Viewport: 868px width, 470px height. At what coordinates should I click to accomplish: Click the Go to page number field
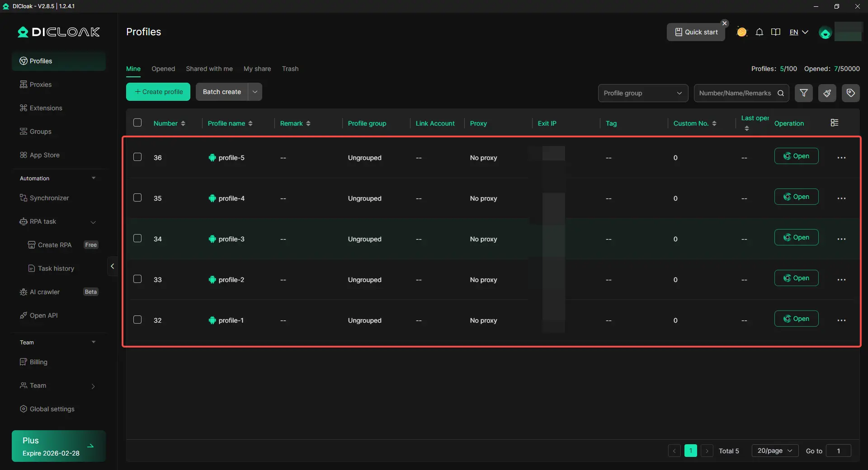coord(838,451)
